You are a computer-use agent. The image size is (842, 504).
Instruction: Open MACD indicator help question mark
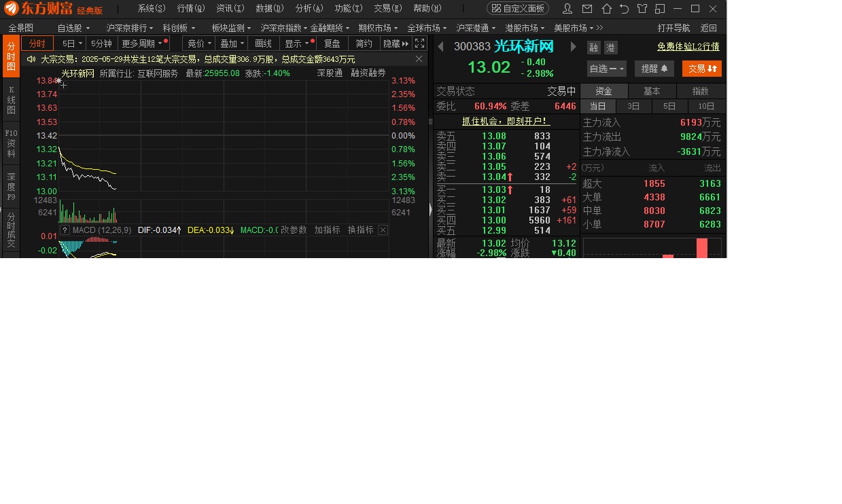coord(65,230)
